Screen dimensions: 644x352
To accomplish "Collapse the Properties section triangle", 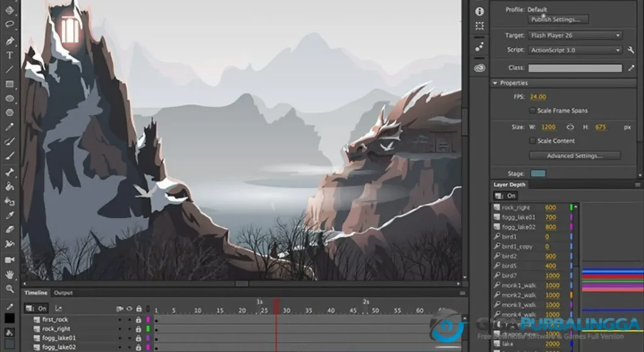I will click(x=495, y=83).
